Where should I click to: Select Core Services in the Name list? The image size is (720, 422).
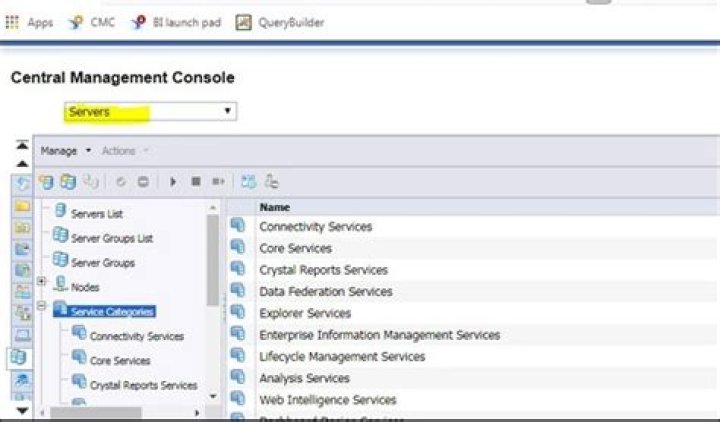tap(295, 248)
